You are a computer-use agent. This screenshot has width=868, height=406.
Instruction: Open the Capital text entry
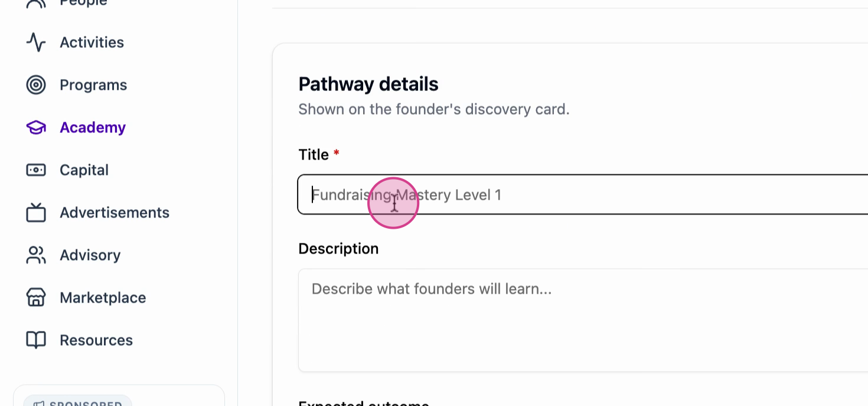(x=84, y=170)
